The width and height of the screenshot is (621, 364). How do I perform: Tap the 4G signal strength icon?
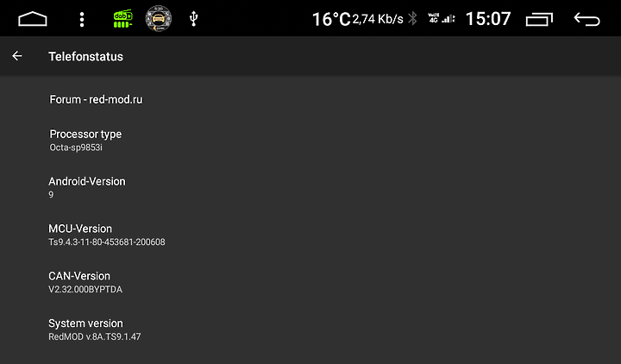tap(442, 18)
